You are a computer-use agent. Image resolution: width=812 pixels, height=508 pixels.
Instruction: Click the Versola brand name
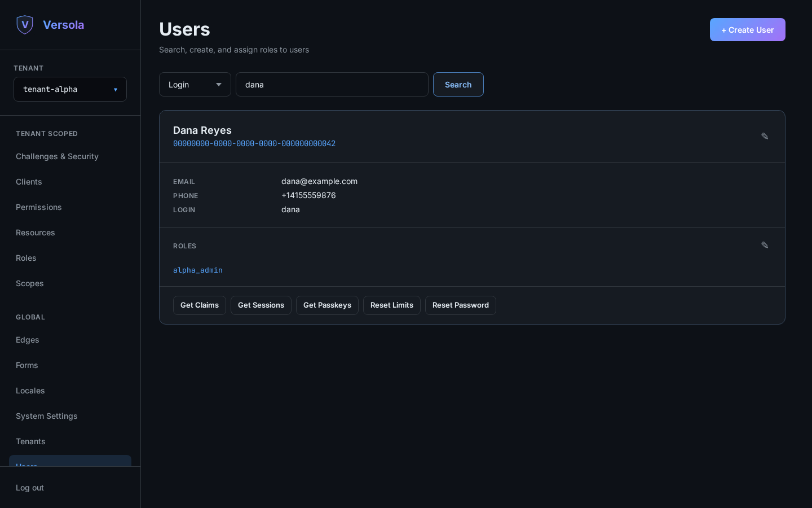tap(64, 25)
